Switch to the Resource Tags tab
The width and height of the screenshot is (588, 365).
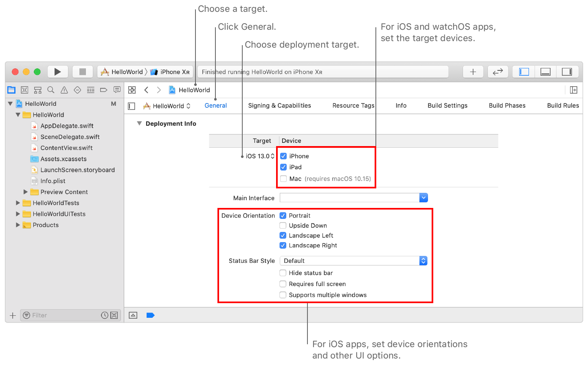point(353,105)
